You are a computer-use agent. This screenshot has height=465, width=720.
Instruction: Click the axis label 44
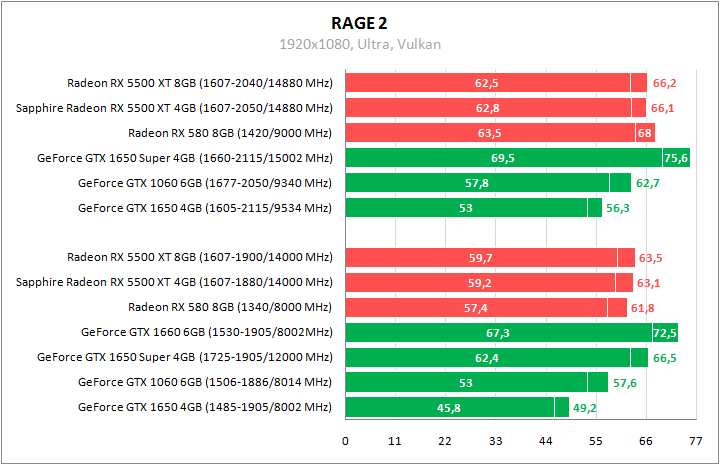546,441
